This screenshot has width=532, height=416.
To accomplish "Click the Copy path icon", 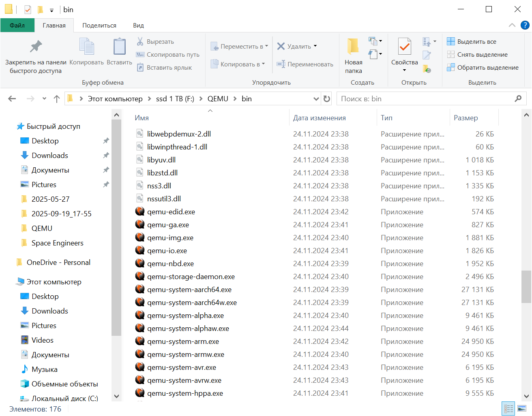I will [x=140, y=54].
